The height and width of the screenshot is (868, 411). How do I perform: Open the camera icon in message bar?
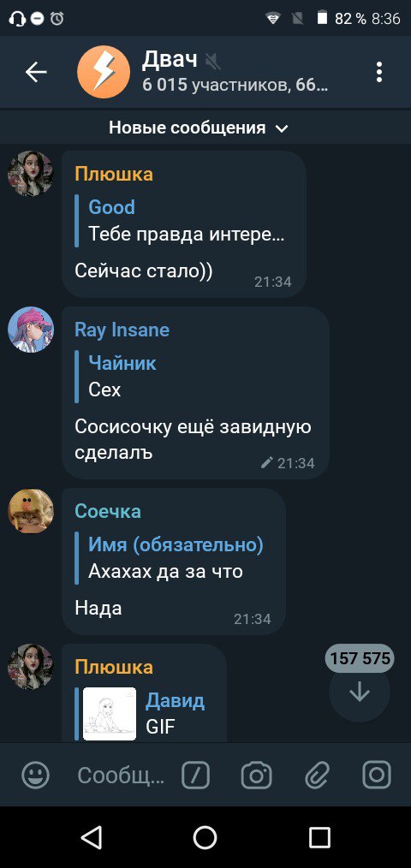click(257, 775)
